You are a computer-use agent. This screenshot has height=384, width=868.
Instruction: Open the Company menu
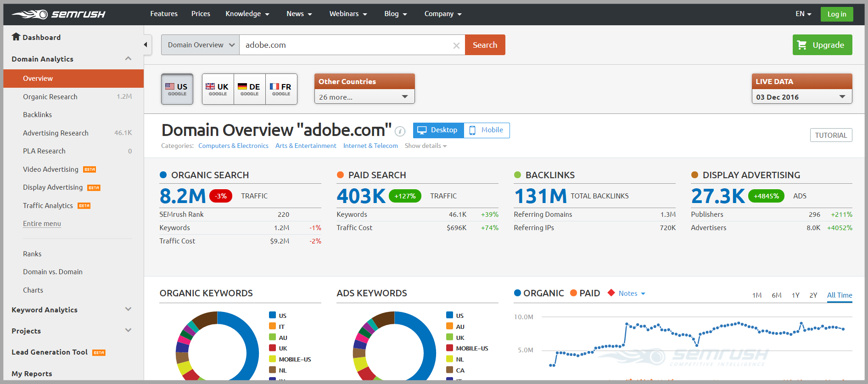pos(443,14)
